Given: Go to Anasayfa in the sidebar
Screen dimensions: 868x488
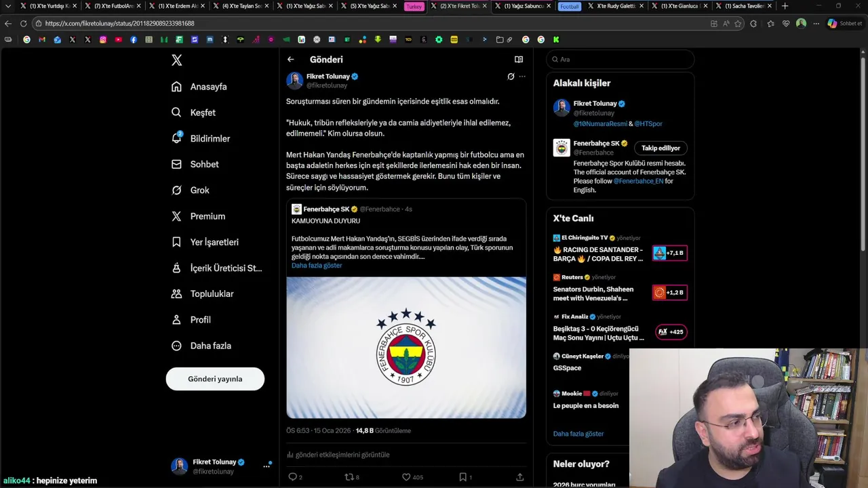Looking at the screenshot, I should (199, 87).
